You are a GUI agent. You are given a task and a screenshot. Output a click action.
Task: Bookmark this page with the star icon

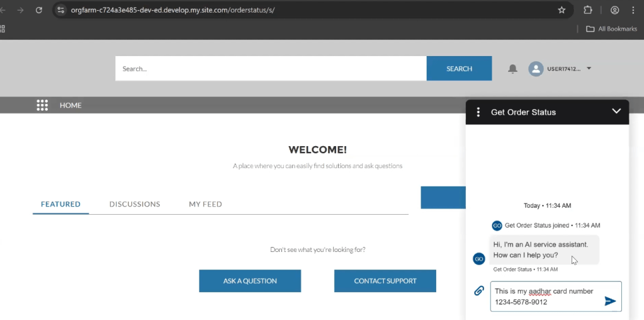point(562,10)
